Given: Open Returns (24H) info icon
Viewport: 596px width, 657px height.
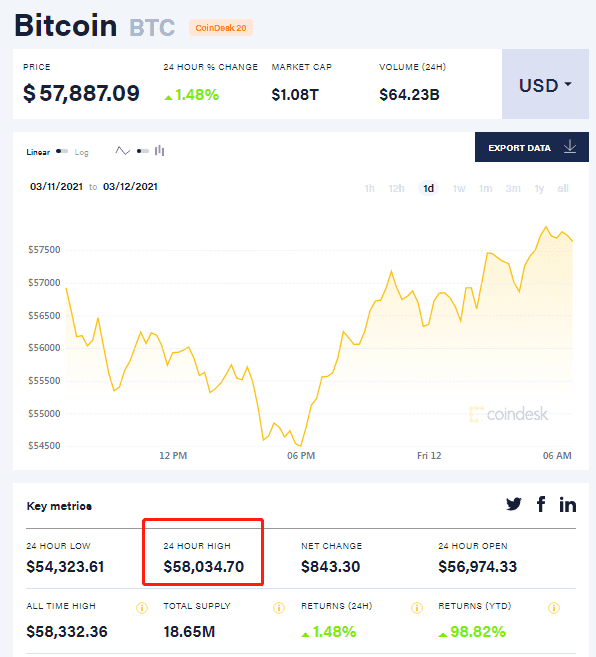Looking at the screenshot, I should (x=417, y=608).
